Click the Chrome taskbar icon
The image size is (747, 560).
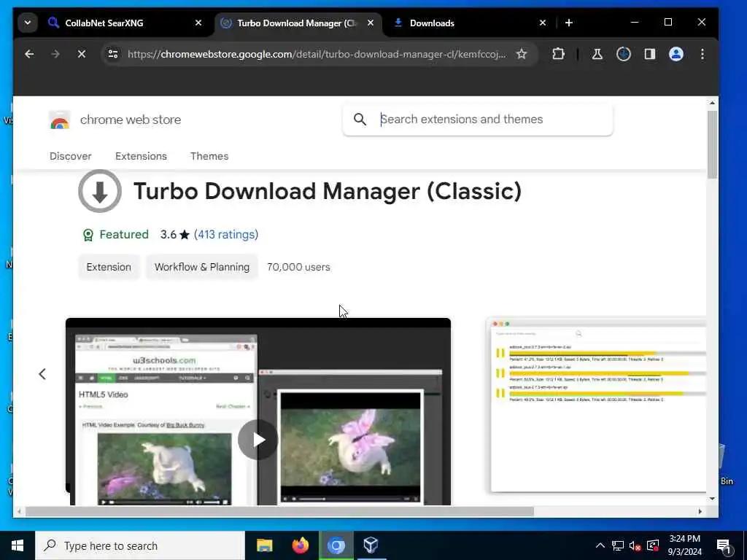click(336, 545)
